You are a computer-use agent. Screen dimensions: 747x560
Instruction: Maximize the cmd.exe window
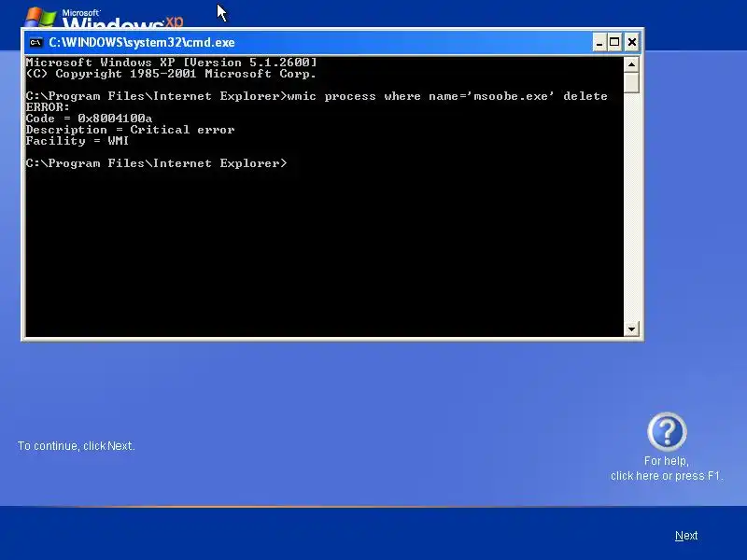(614, 42)
